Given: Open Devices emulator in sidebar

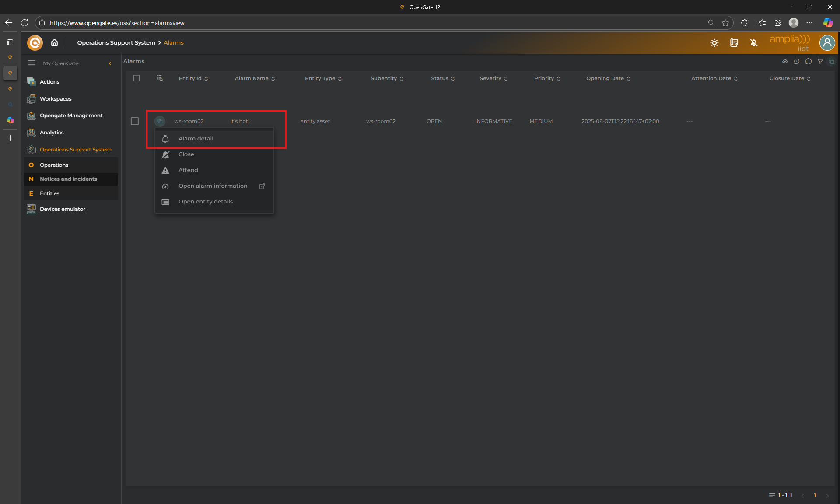Looking at the screenshot, I should [x=63, y=209].
